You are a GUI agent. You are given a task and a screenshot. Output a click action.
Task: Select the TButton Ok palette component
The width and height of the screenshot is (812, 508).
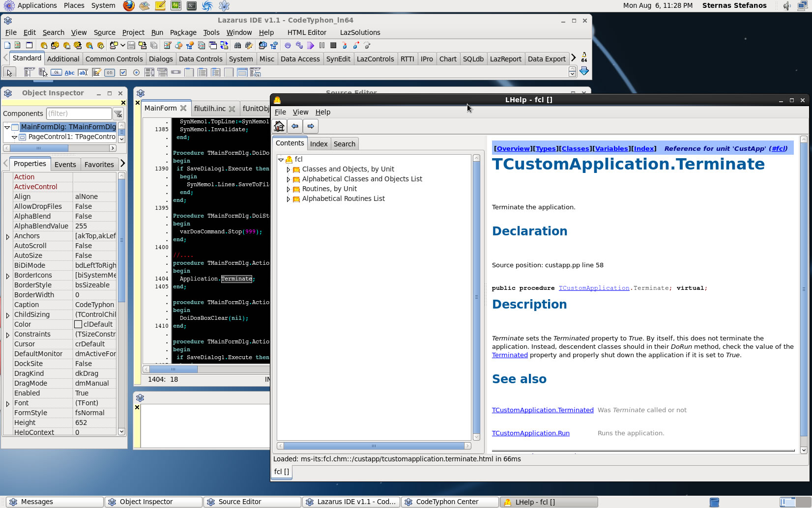[x=56, y=72]
